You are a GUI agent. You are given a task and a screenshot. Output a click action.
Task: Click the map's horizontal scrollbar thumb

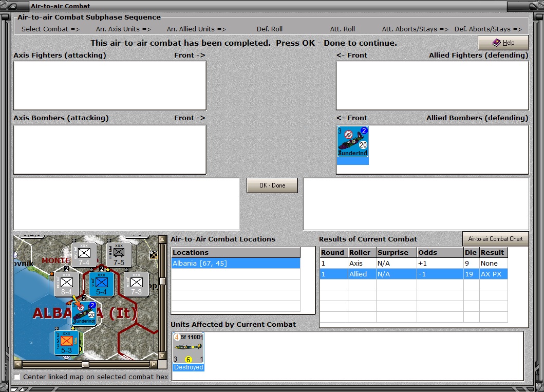(x=85, y=364)
